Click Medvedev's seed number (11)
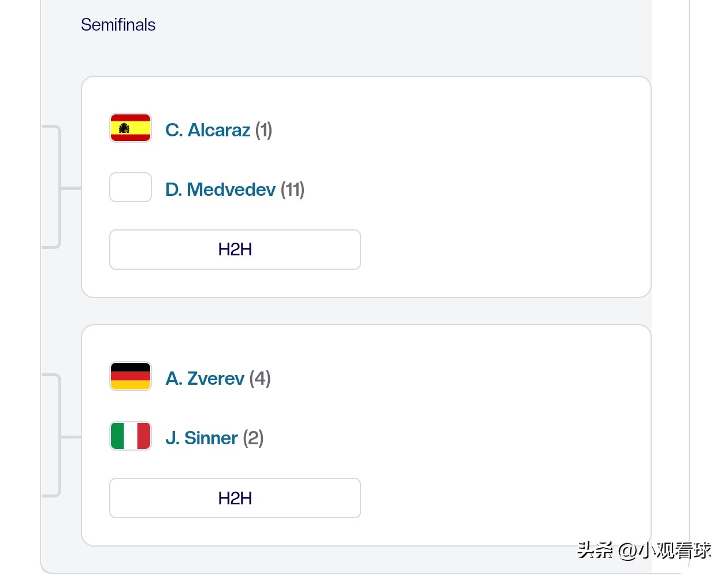The width and height of the screenshot is (728, 576). [292, 189]
